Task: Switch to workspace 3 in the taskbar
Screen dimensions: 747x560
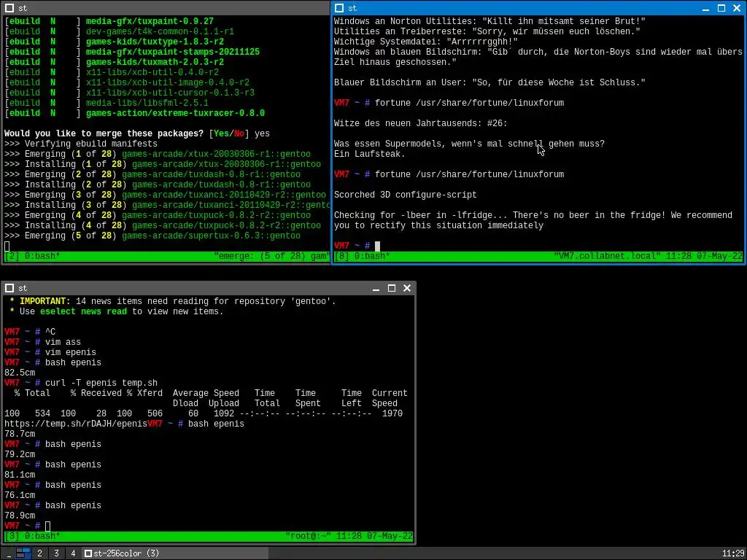Action: click(x=56, y=553)
